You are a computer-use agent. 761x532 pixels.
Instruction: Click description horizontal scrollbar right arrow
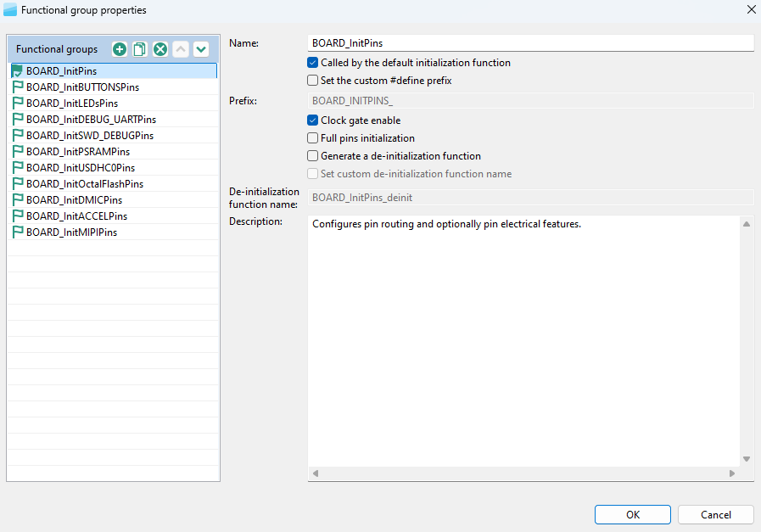(x=732, y=473)
